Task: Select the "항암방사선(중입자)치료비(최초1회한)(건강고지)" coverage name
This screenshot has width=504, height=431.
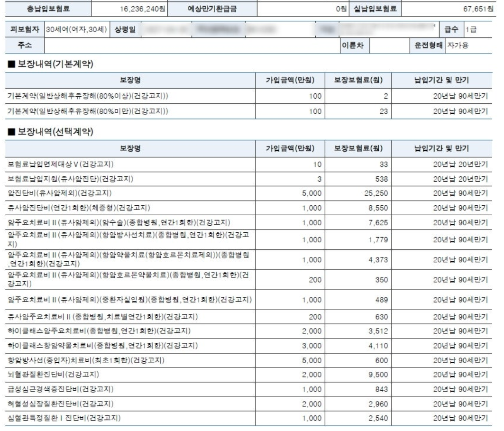Action: coord(86,360)
